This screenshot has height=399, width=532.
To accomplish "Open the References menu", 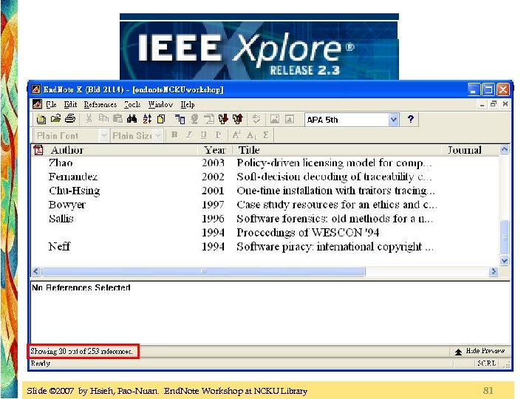I will [100, 104].
